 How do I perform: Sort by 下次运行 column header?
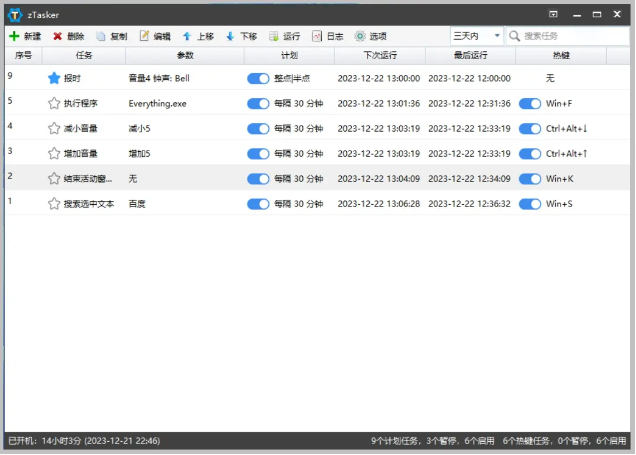click(x=380, y=56)
